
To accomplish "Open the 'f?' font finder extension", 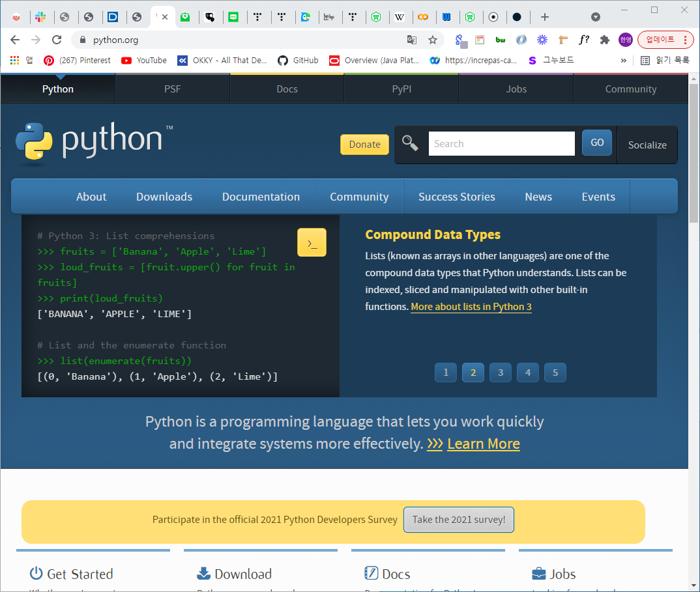I will coord(583,40).
